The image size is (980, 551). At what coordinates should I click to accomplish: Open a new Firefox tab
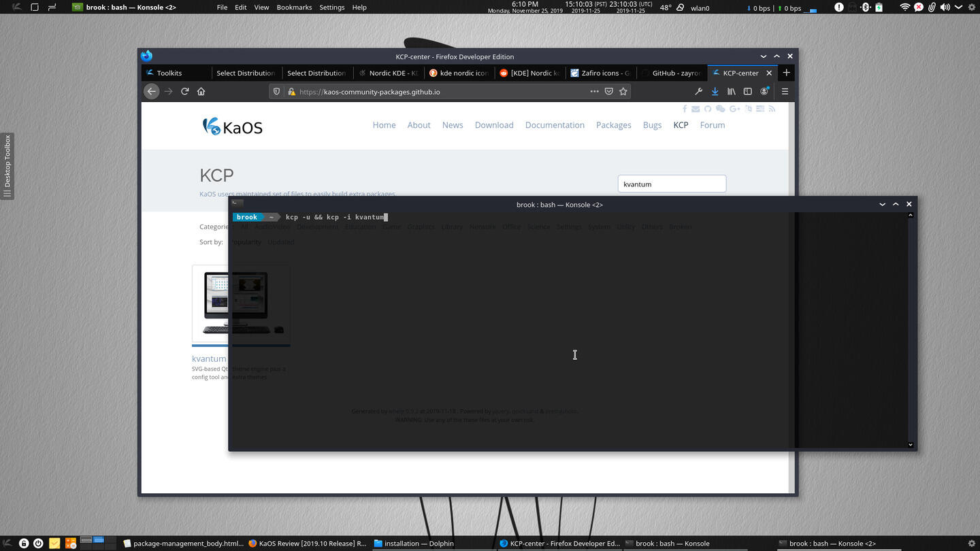(786, 73)
